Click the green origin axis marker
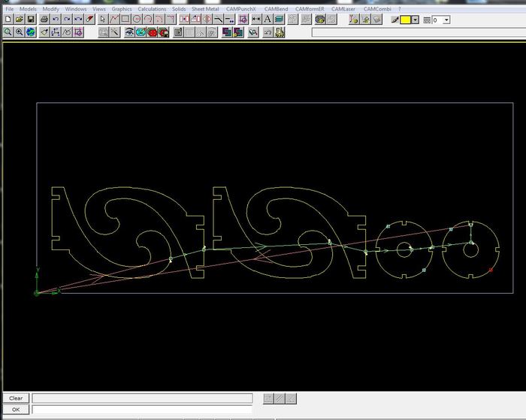This screenshot has width=526, height=420. (x=37, y=293)
